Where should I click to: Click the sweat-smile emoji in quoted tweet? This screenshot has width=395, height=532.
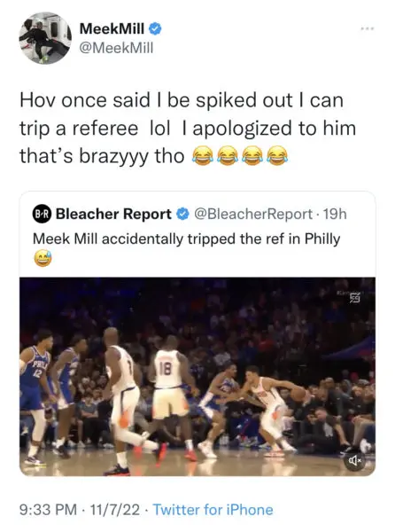(43, 259)
